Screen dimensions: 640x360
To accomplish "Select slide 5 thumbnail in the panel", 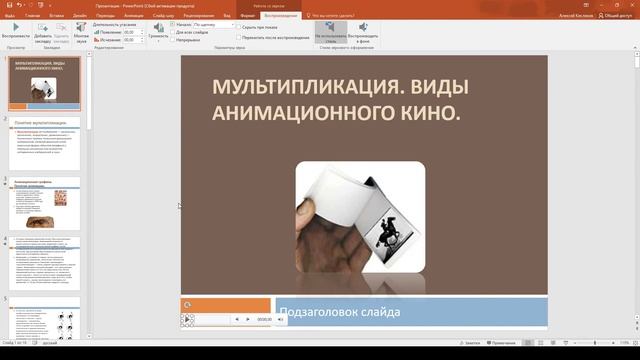I will (x=44, y=318).
